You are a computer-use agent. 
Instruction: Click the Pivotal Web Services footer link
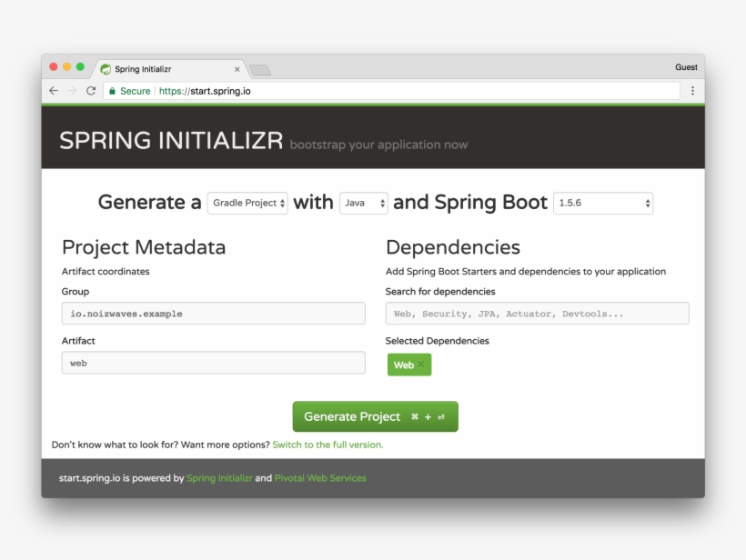(320, 476)
